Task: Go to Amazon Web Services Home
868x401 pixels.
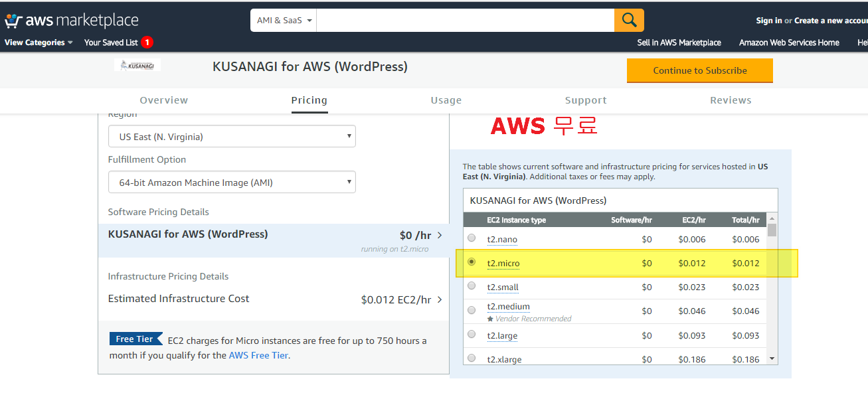Action: [x=789, y=42]
